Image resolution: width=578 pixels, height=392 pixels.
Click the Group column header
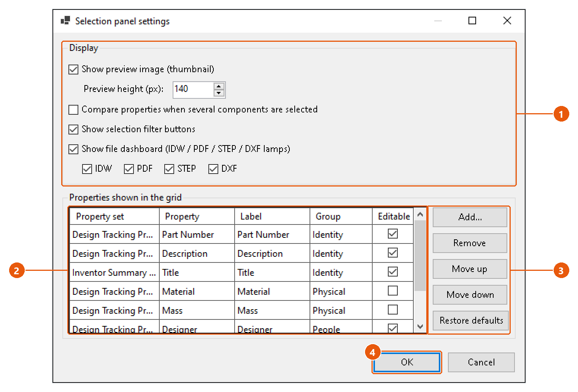[x=341, y=217]
